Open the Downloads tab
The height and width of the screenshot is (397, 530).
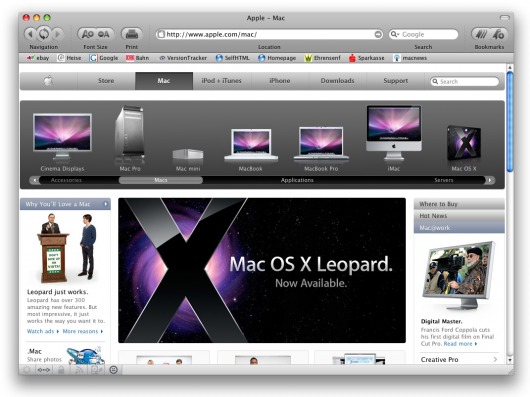(337, 81)
